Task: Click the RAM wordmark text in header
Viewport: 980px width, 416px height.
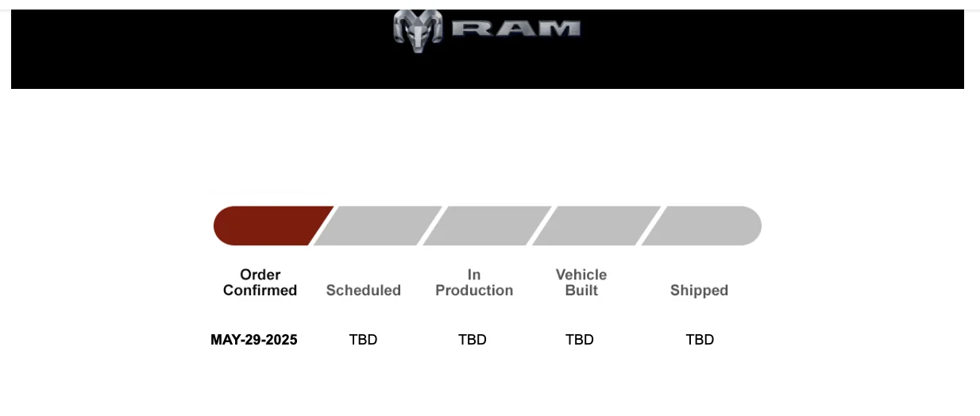Action: pos(515,29)
